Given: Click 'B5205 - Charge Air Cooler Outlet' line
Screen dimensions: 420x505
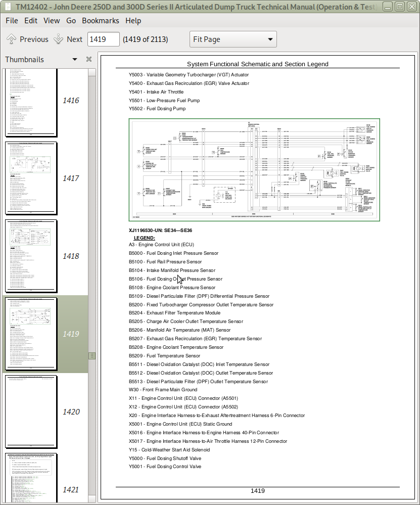Looking at the screenshot, I should 186,322.
